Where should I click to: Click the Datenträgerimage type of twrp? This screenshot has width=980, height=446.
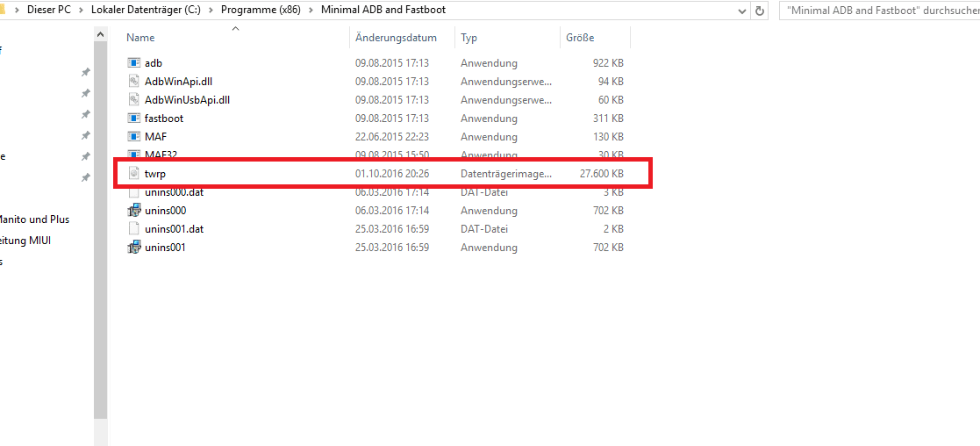(x=506, y=174)
